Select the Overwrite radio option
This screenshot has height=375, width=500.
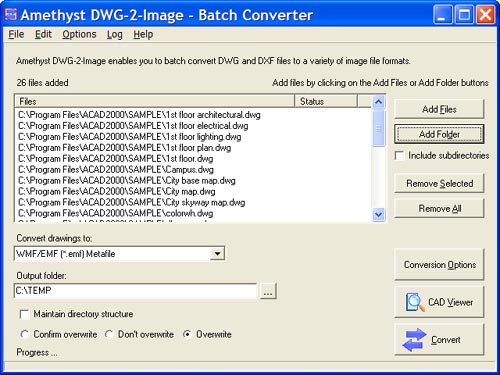pyautogui.click(x=187, y=334)
